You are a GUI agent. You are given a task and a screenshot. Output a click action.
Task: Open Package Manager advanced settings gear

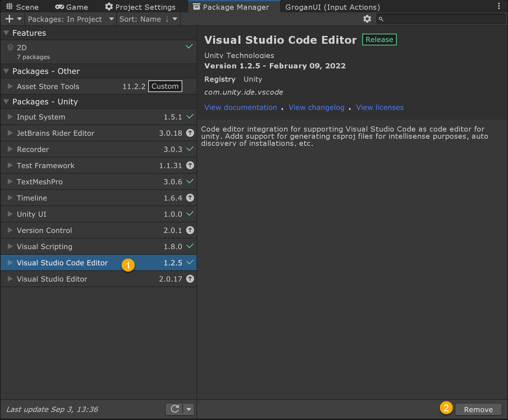coord(367,19)
